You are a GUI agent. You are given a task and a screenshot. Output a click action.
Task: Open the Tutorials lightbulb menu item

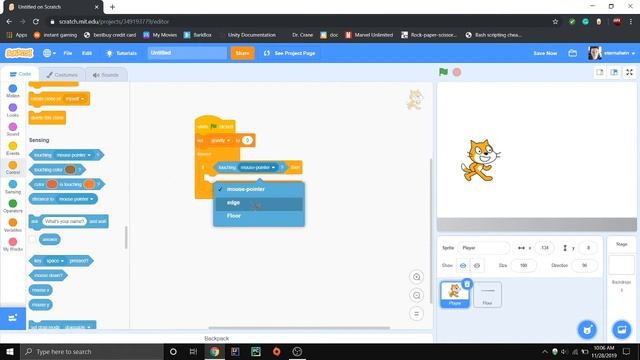click(x=121, y=53)
